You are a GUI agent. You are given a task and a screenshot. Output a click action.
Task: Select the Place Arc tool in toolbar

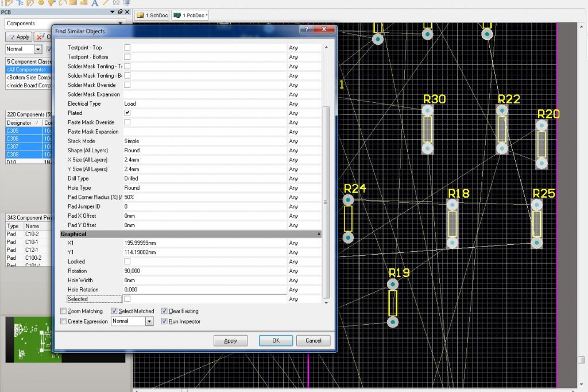tap(62, 3)
